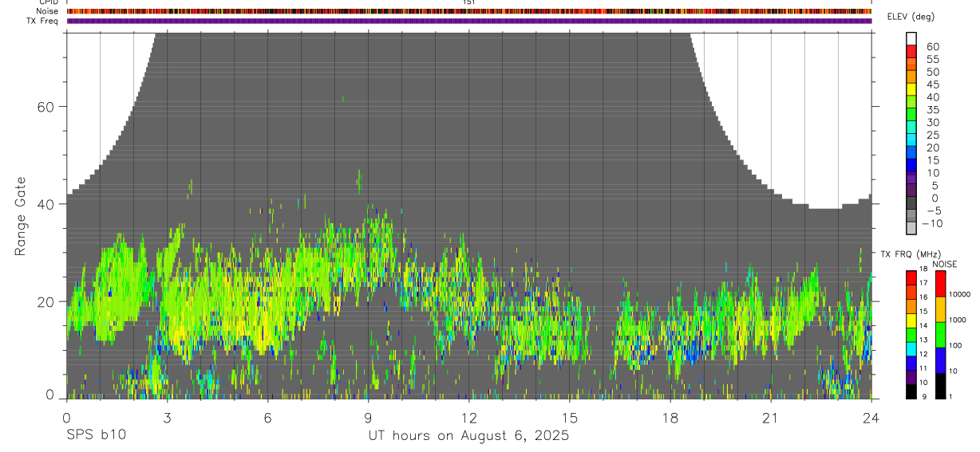The width and height of the screenshot is (980, 452).
Task: Click the 12 tick label on the UT hours axis
Action: point(468,417)
